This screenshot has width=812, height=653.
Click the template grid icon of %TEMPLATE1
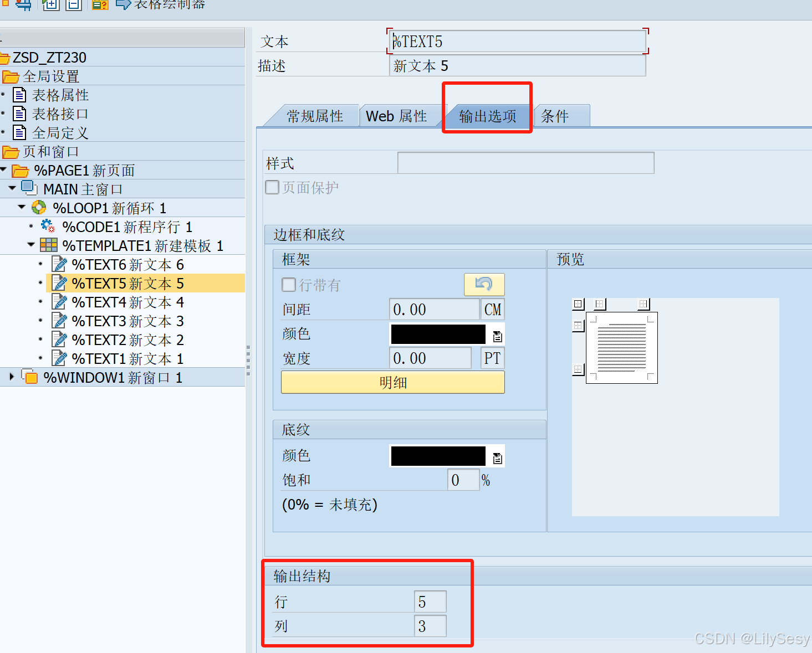tap(49, 245)
